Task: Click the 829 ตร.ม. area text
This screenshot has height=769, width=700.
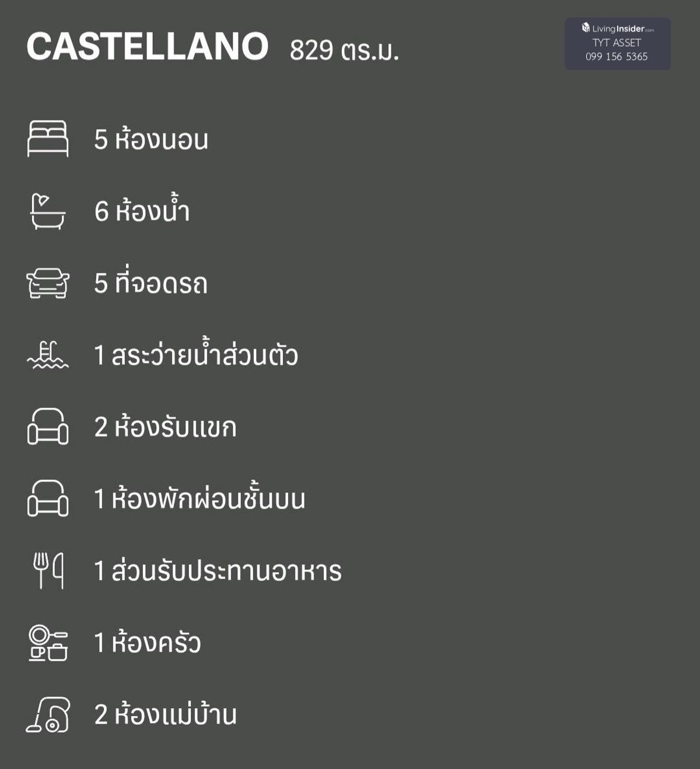Action: coord(344,50)
